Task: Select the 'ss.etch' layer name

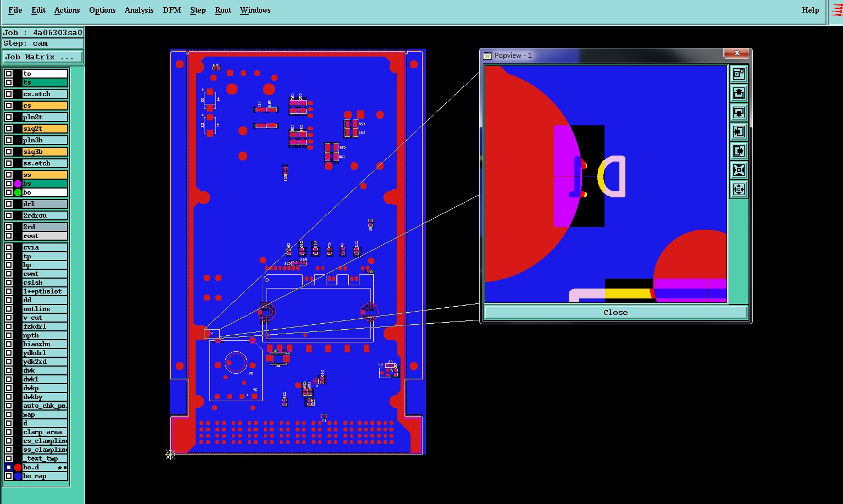Action: click(45, 163)
